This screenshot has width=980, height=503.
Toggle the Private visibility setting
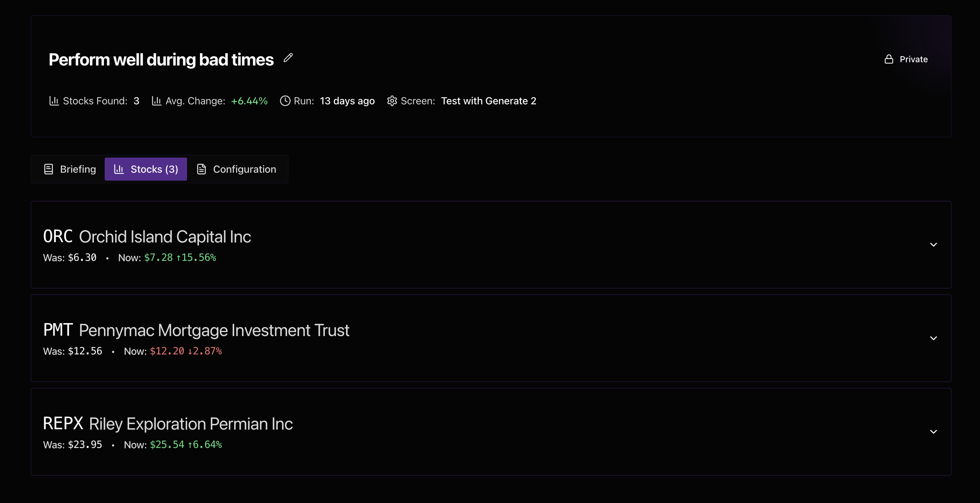click(x=906, y=59)
